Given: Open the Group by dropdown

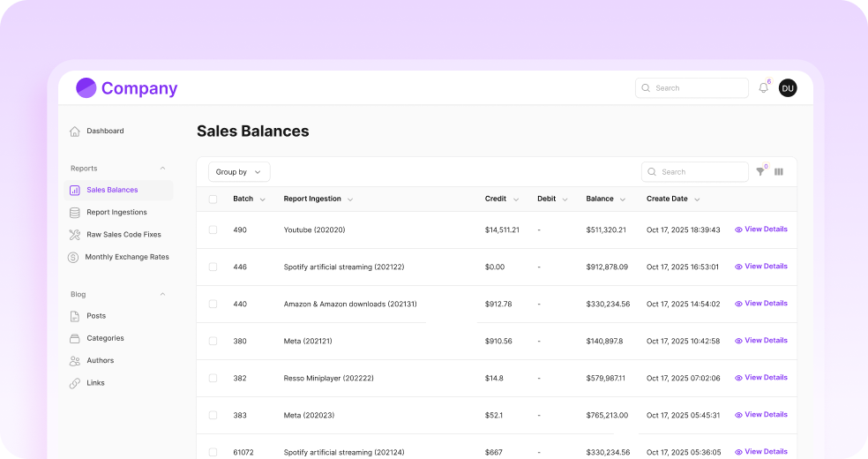Looking at the screenshot, I should 239,171.
